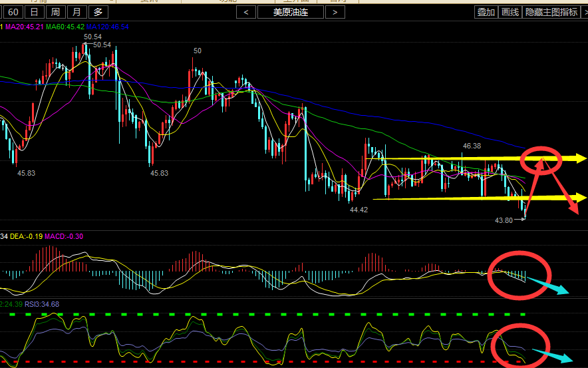Toggle 隐藏主图指标 to hide main indicators
The image size is (588, 368).
[551, 12]
